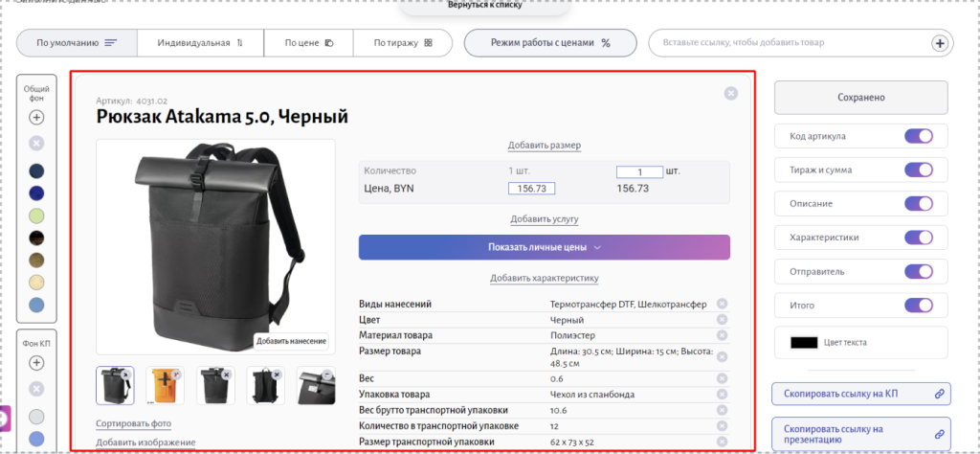Click the Скопировать ссылку на КП link icon
Viewport: 980px width, 454px height.
point(938,394)
